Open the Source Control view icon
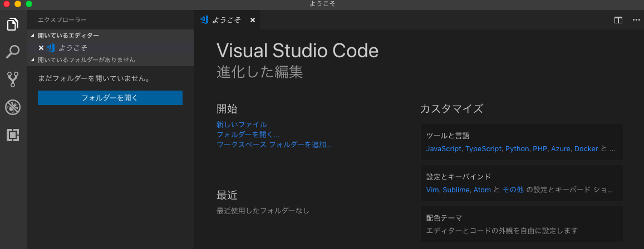 point(13,79)
